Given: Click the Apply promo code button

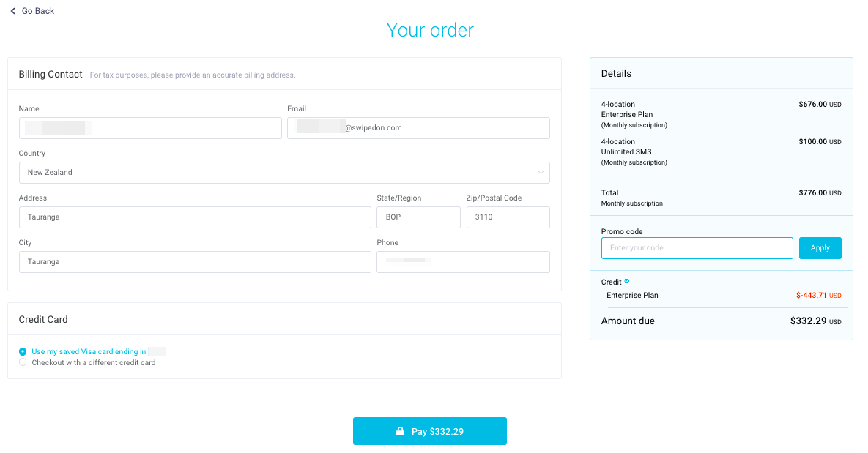Looking at the screenshot, I should coord(820,248).
